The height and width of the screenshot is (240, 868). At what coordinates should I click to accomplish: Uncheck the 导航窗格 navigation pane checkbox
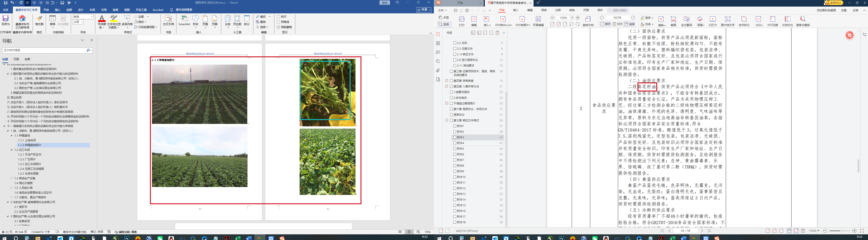[279, 27]
